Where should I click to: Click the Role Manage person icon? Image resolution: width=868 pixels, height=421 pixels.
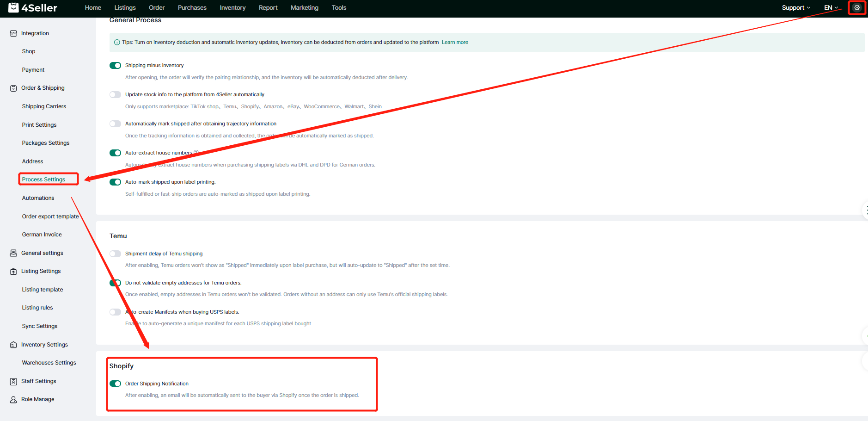tap(13, 399)
